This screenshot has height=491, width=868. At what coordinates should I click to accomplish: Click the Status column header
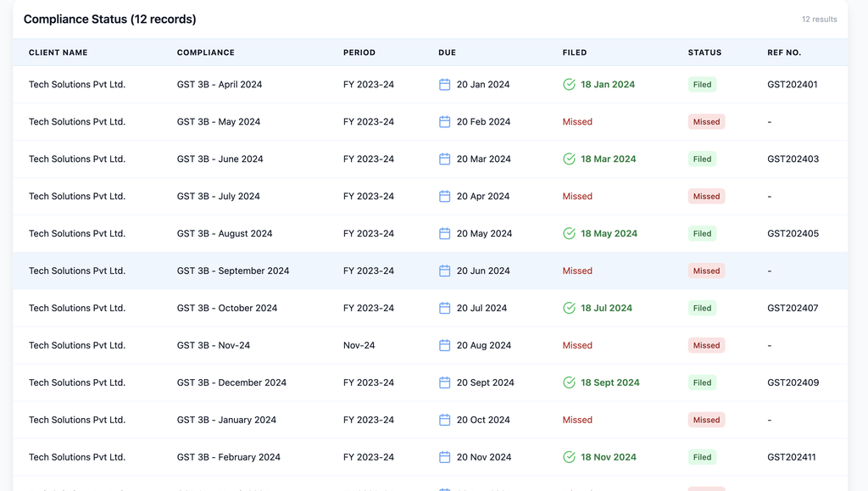coord(704,53)
